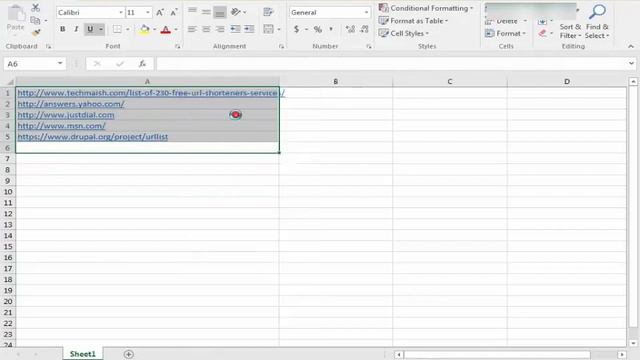Open the Merge & Center dropdown arrow
640x360 pixels.
tap(279, 29)
